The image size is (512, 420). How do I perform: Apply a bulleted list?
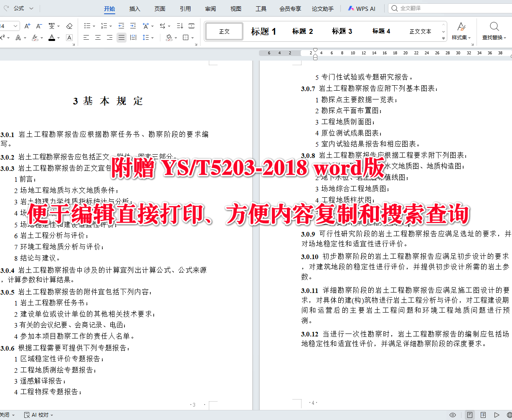[87, 26]
